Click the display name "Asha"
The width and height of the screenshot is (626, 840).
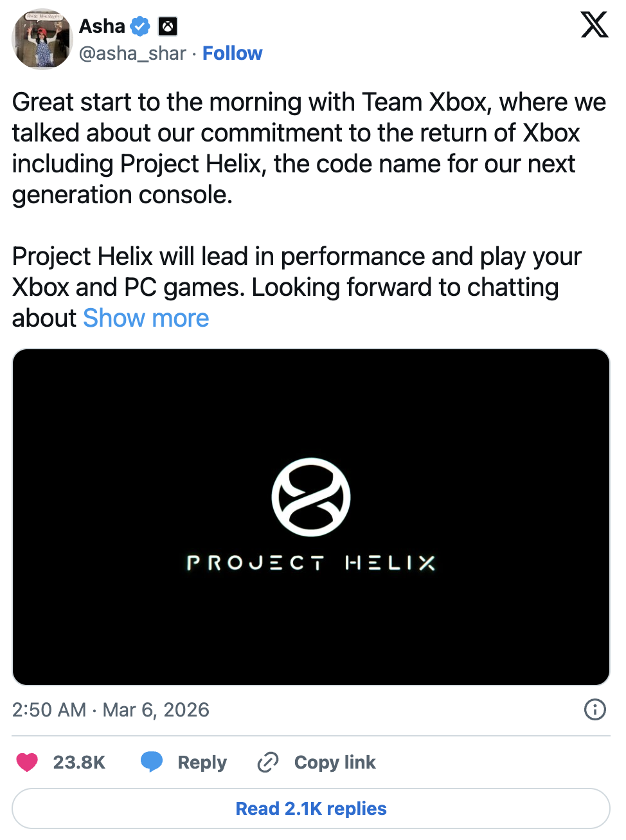point(102,26)
